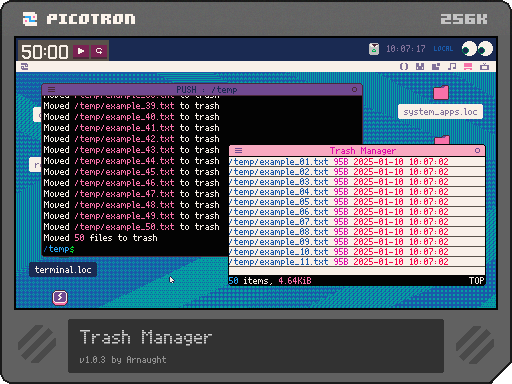Open the terminal window hamburger menu

coord(51,89)
